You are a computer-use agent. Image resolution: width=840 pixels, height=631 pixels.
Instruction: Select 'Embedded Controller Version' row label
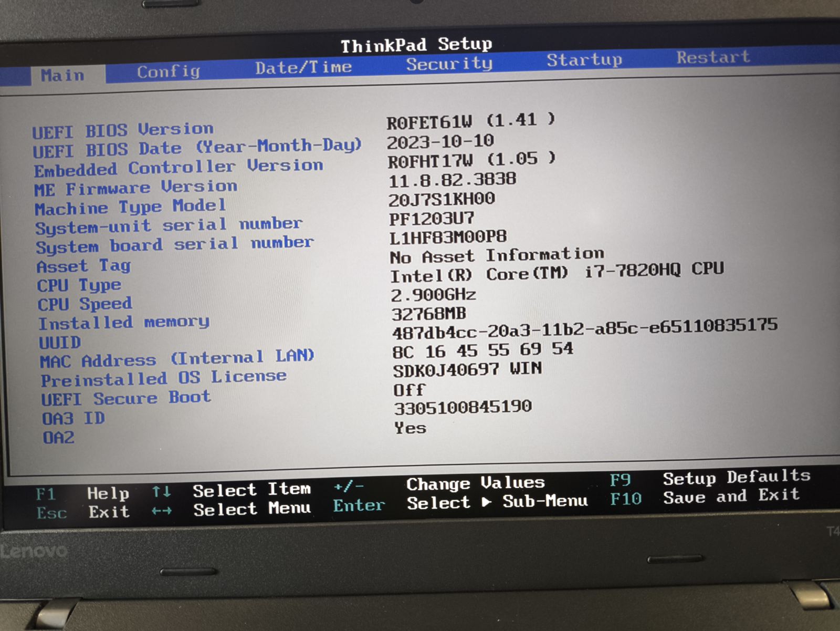[178, 168]
